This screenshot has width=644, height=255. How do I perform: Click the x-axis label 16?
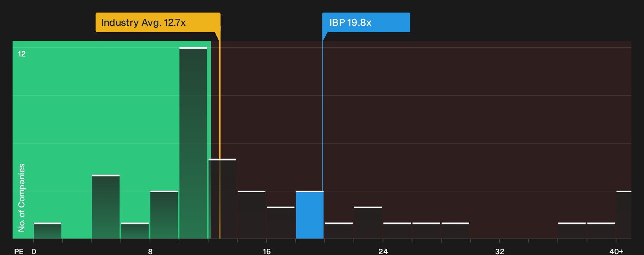(267, 251)
